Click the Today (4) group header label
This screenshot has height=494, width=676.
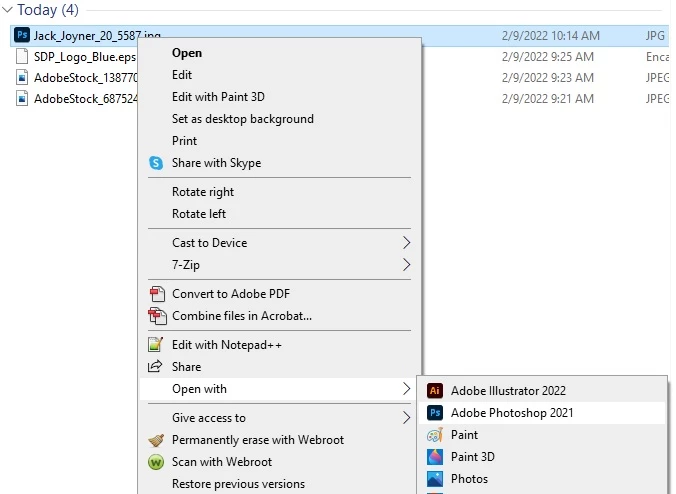click(x=47, y=9)
